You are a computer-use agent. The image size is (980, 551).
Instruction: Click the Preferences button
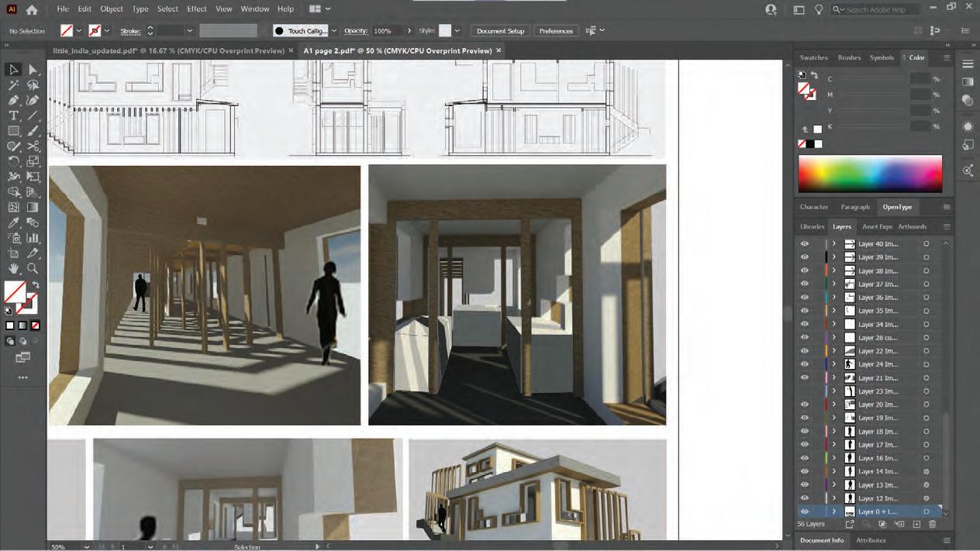click(556, 31)
